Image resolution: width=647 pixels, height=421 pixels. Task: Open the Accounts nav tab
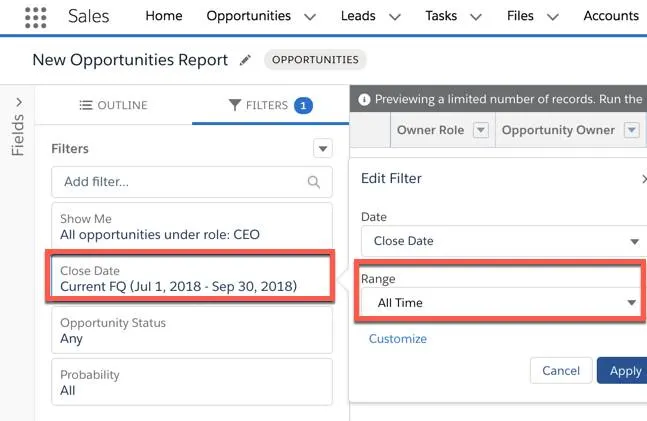click(611, 16)
